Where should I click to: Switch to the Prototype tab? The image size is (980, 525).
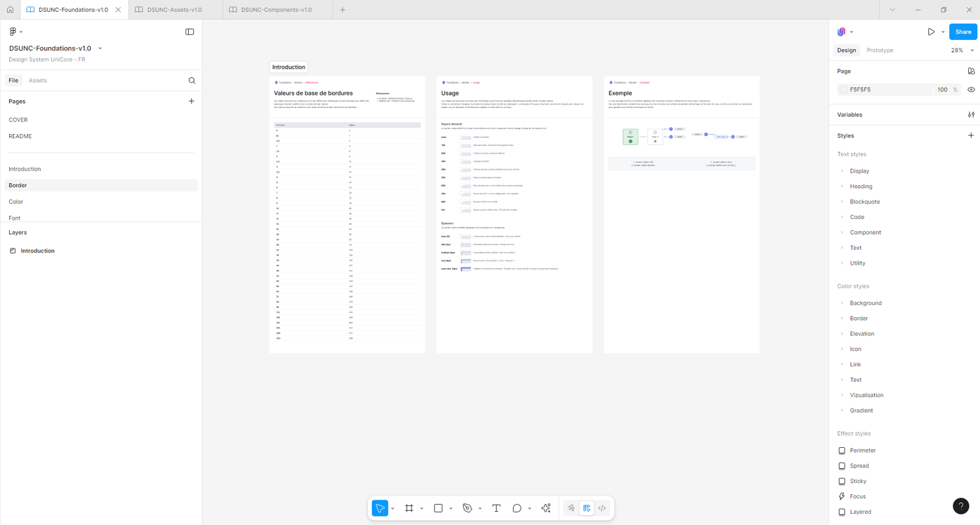coord(879,50)
